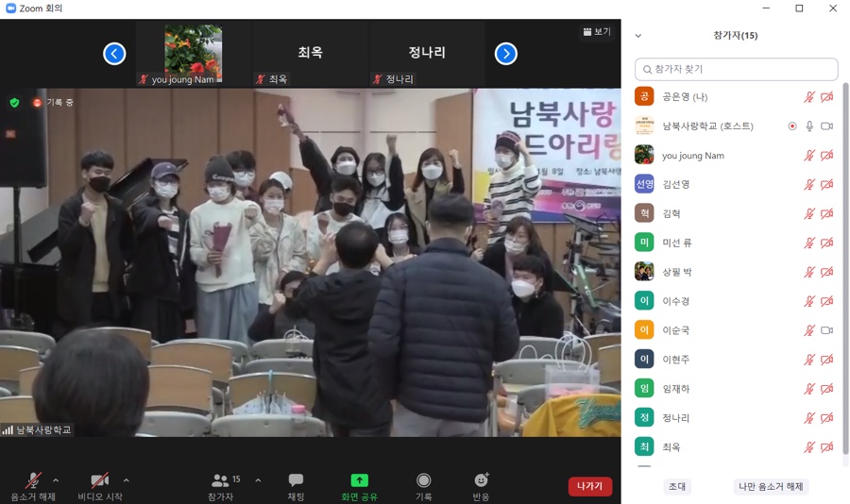The width and height of the screenshot is (850, 504).
Task: Click muted mic icon for 김혁
Action: pyautogui.click(x=808, y=213)
